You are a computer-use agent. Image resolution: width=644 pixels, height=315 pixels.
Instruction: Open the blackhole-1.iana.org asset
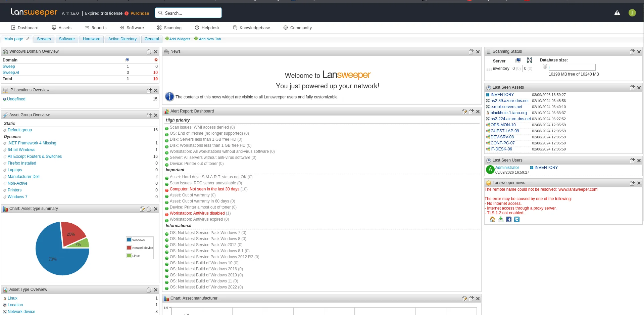point(508,113)
